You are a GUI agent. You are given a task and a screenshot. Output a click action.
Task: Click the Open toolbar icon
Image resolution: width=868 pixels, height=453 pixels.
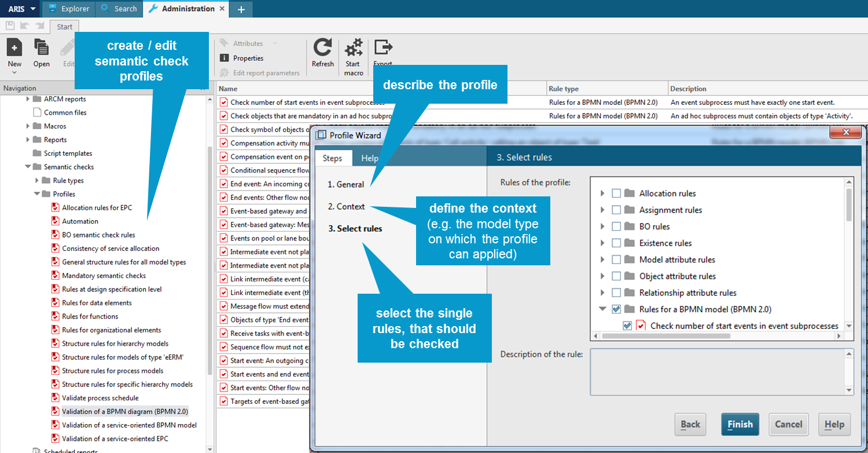[x=41, y=48]
